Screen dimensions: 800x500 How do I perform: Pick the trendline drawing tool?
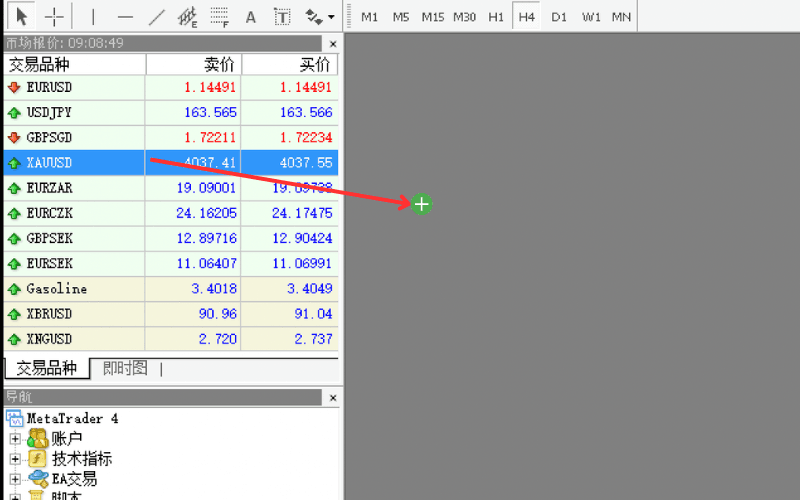click(x=156, y=17)
